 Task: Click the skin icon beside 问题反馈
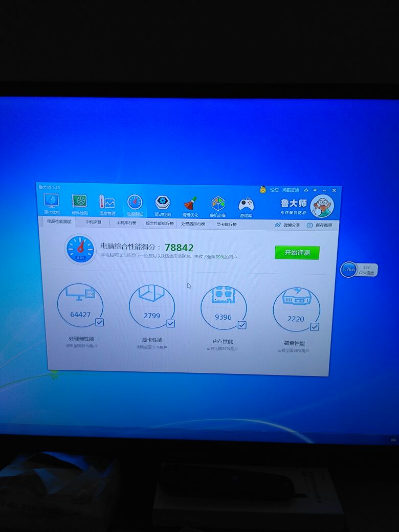[x=306, y=190]
